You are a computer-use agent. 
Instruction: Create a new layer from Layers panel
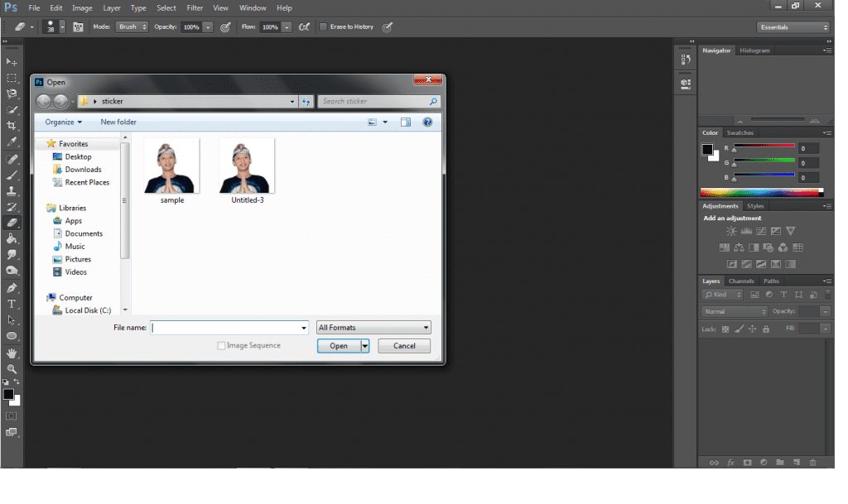[x=796, y=463]
